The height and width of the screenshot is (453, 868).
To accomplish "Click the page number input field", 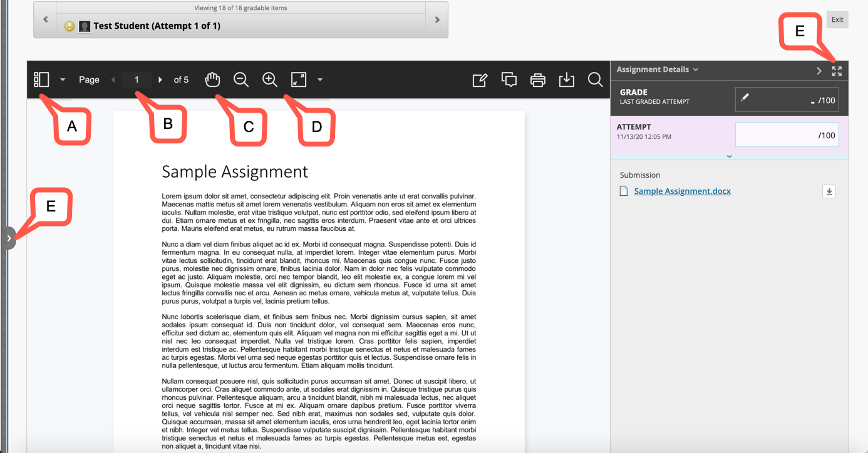I will (x=137, y=79).
